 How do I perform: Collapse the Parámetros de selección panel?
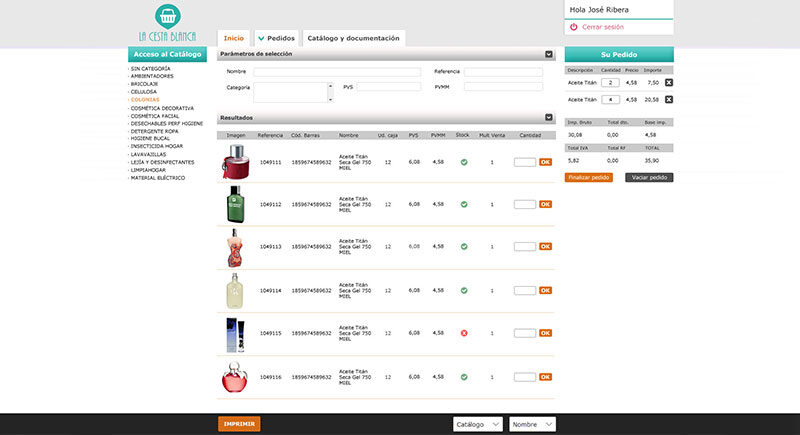(x=548, y=54)
